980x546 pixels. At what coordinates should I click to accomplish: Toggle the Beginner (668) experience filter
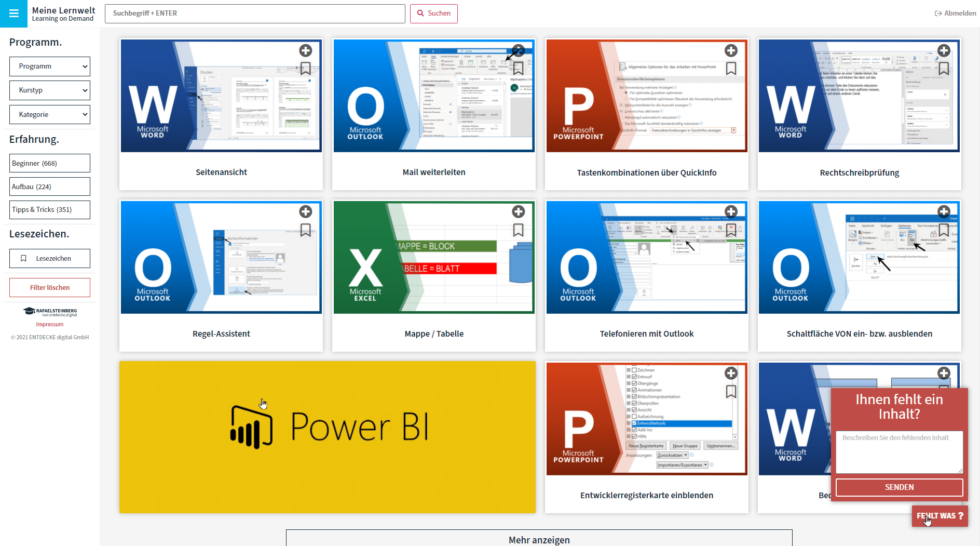(50, 163)
